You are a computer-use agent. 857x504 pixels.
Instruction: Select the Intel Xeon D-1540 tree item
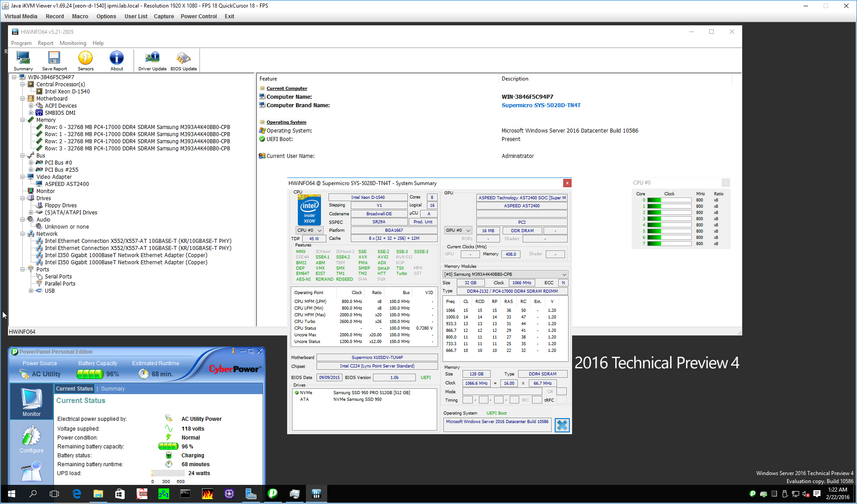tap(67, 91)
